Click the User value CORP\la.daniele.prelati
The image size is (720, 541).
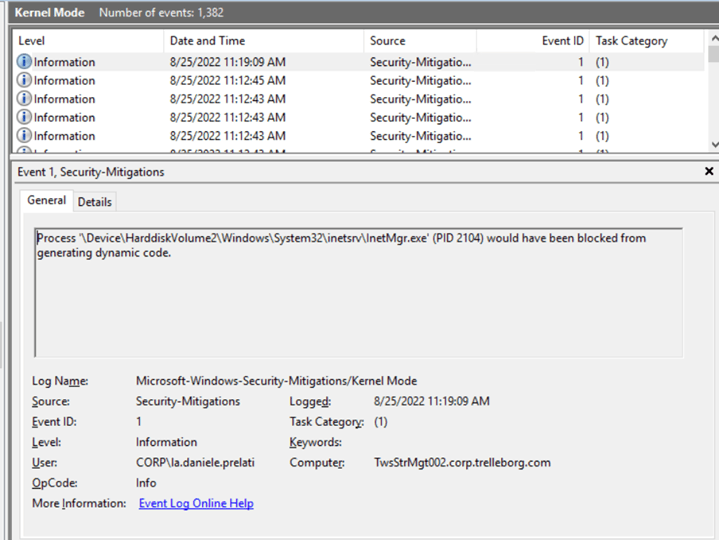pyautogui.click(x=195, y=462)
